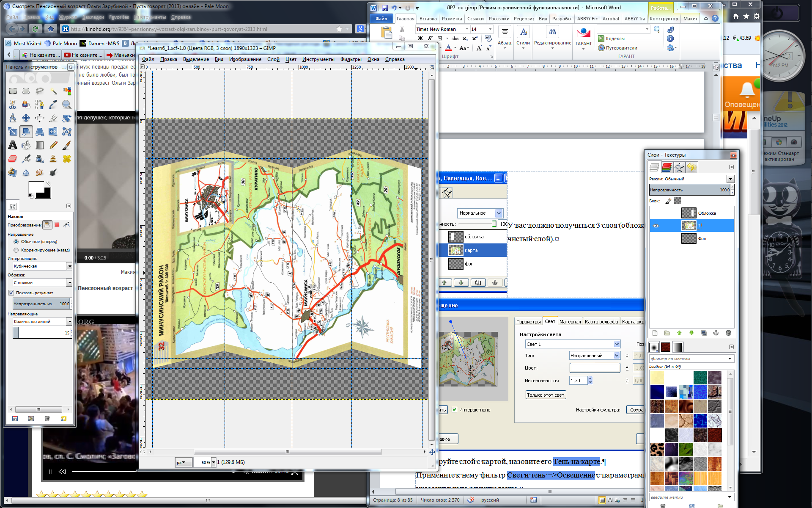Screen dimensions: 812x508
Task: Select the Scissors Select tool
Action: [x=13, y=105]
